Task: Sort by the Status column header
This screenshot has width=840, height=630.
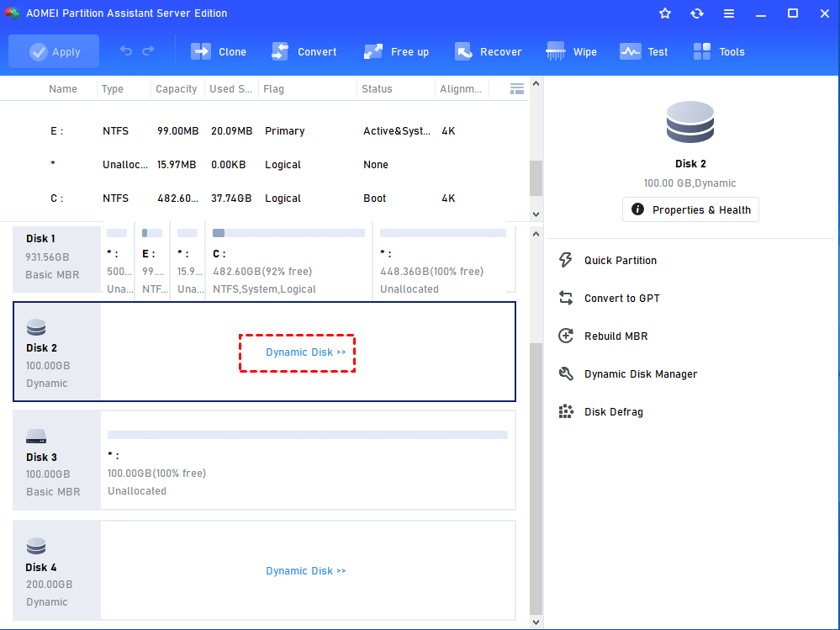Action: (377, 89)
